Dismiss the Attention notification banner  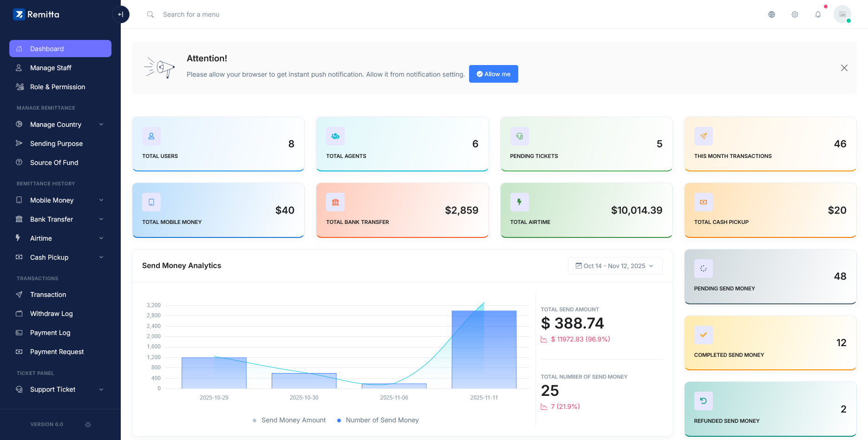844,68
